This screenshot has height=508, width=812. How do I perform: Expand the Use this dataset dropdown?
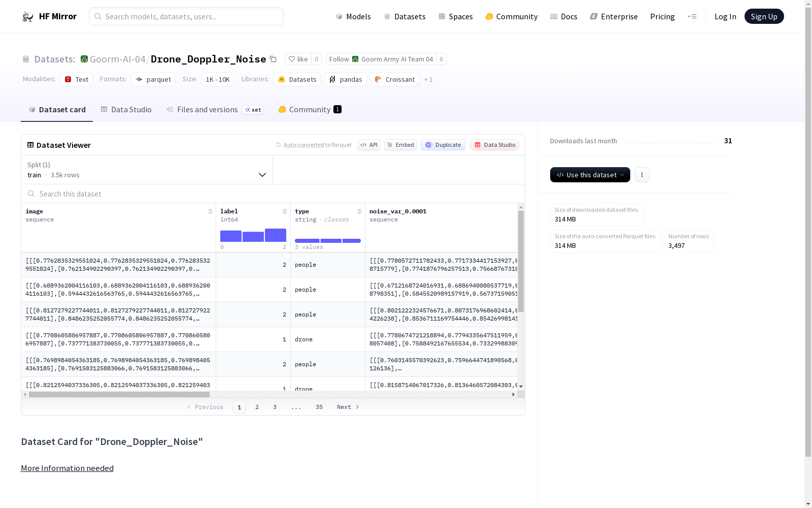click(590, 175)
